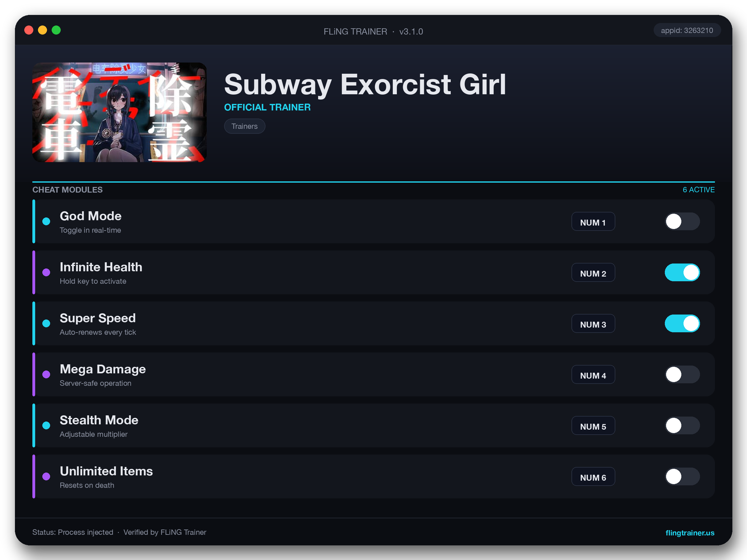Click the appid: 3263210 badge
This screenshot has width=747, height=560.
pos(687,30)
